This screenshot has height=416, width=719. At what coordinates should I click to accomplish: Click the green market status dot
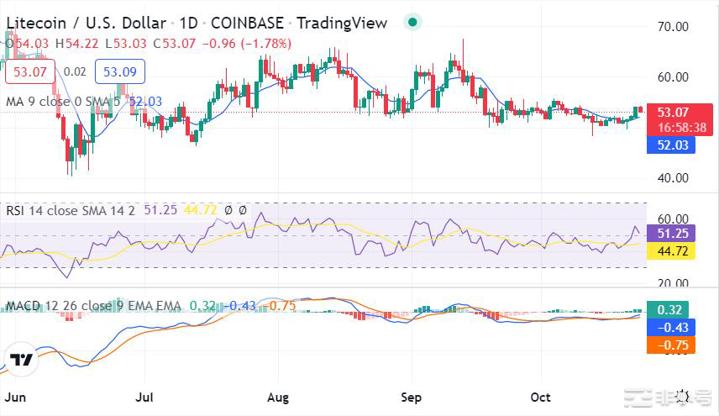(413, 21)
